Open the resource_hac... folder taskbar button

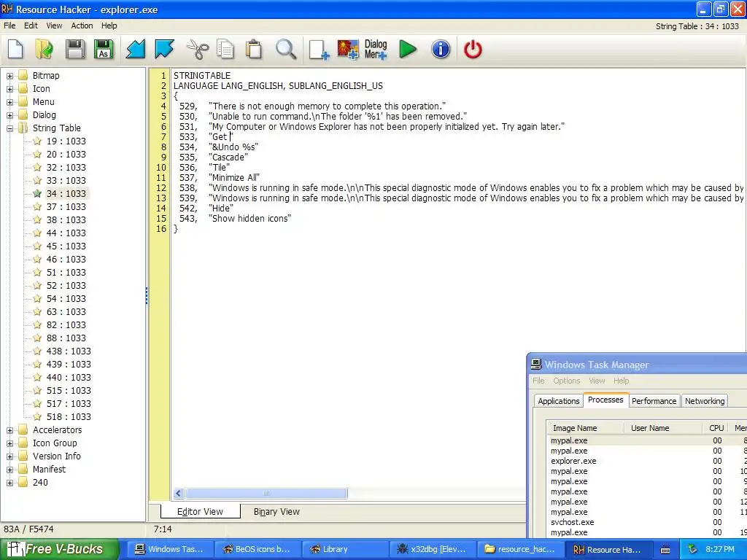coord(519,550)
